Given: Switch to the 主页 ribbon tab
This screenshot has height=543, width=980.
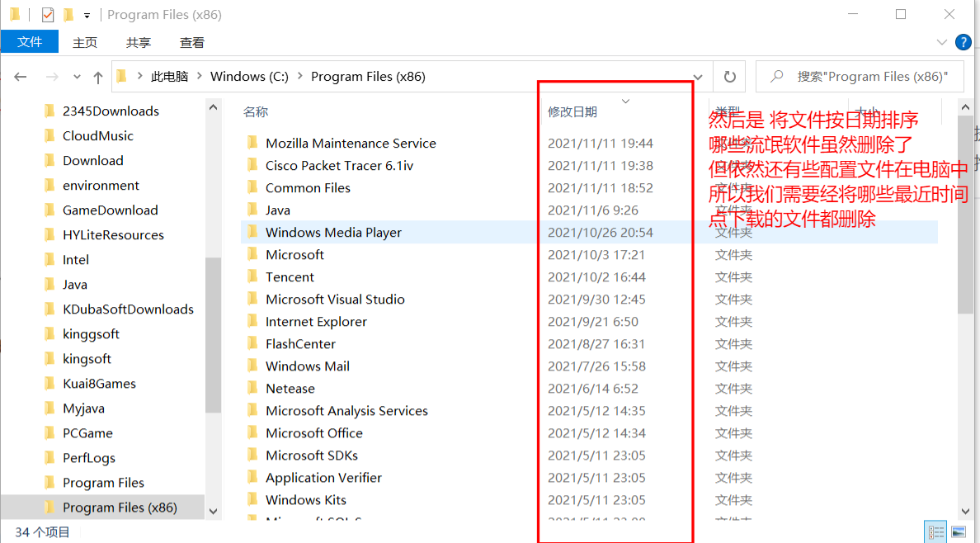Looking at the screenshot, I should (x=85, y=43).
